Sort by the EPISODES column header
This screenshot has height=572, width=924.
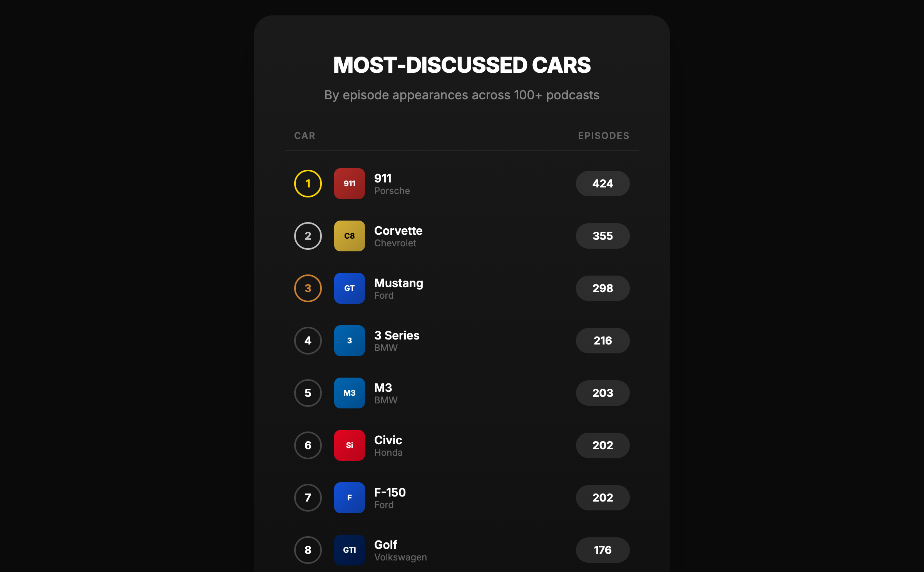point(603,136)
